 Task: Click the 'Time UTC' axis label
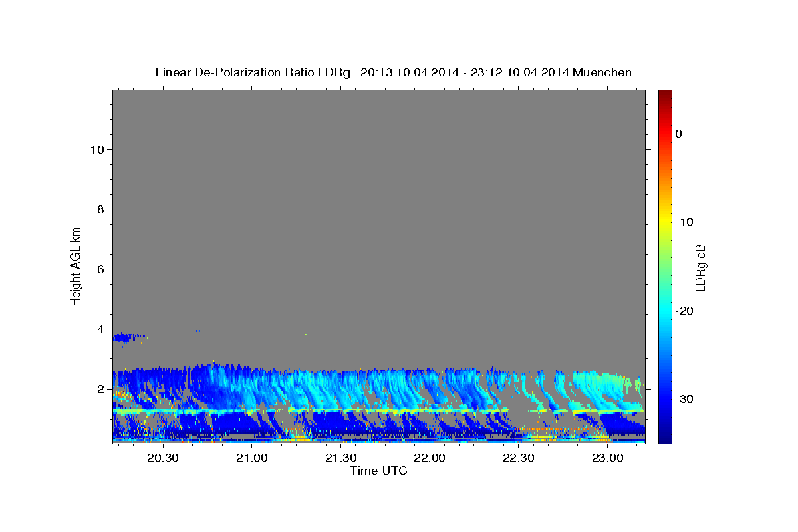point(378,471)
